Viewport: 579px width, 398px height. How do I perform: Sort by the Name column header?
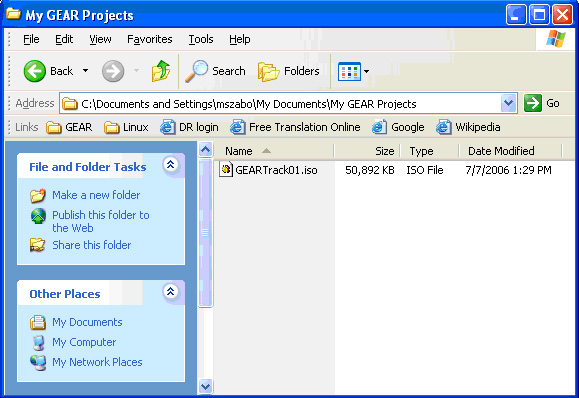click(274, 151)
